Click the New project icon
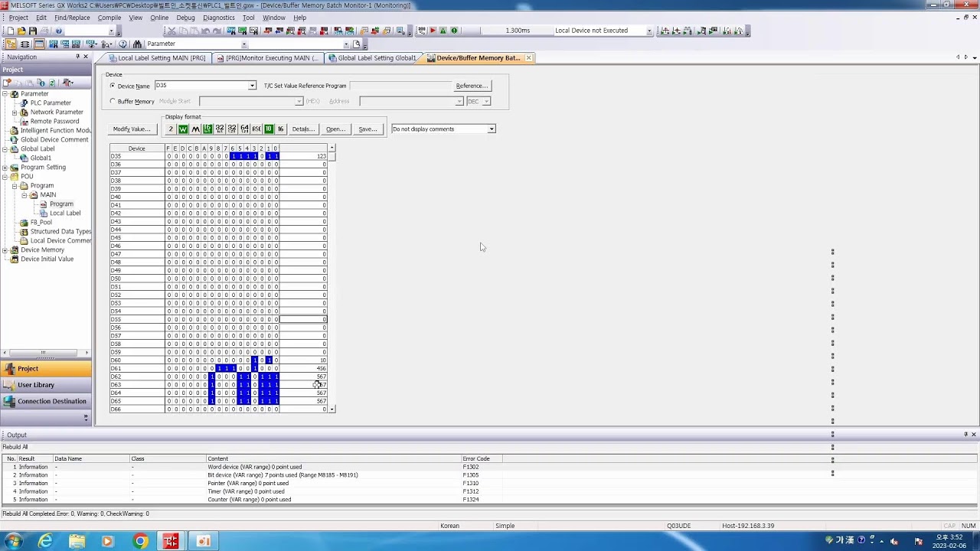Screen dimensions: 980x551 click(11, 31)
